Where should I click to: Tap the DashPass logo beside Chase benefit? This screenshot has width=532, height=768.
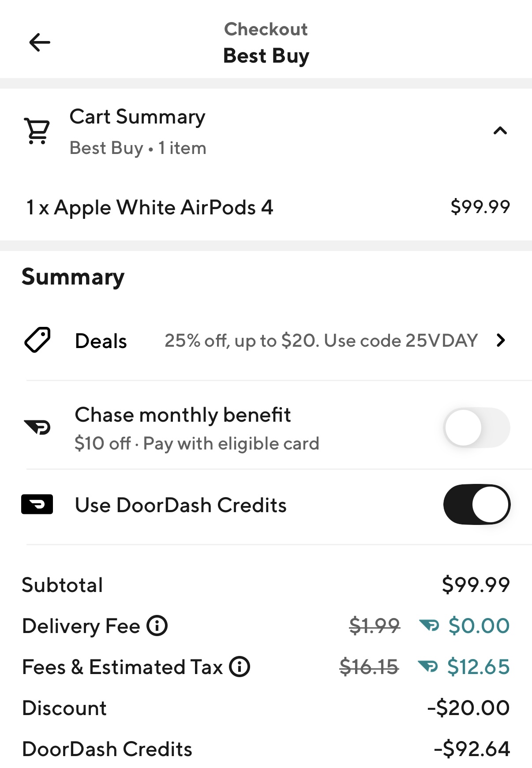pos(37,427)
